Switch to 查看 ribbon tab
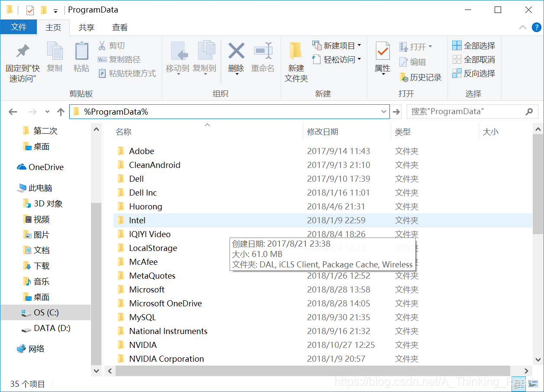Screen dimensions: 544x392 pyautogui.click(x=120, y=27)
